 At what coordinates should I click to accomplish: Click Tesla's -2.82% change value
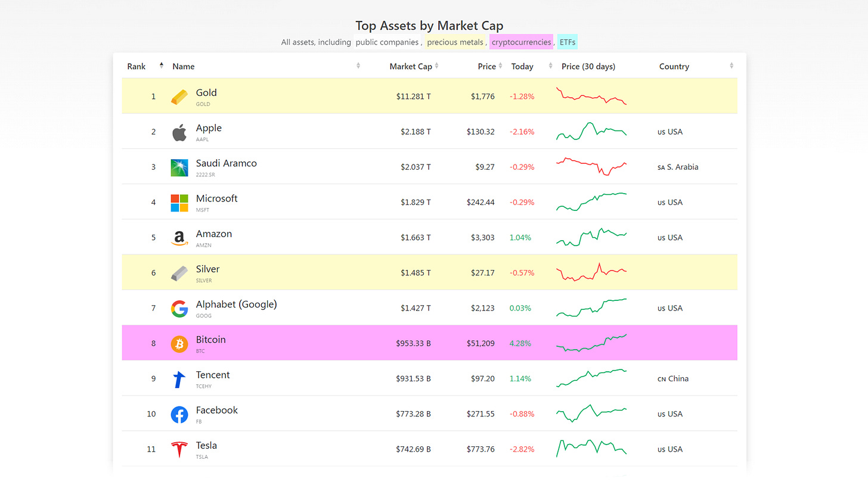[x=522, y=449]
